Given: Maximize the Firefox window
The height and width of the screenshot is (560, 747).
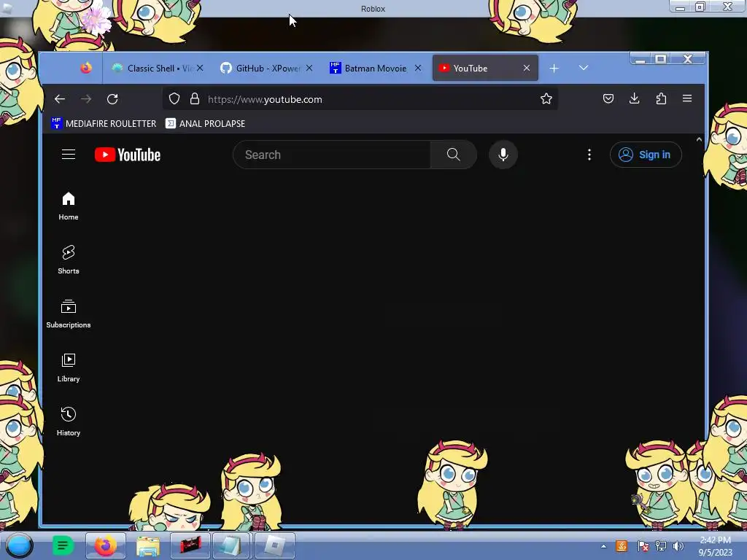Looking at the screenshot, I should click(x=660, y=59).
